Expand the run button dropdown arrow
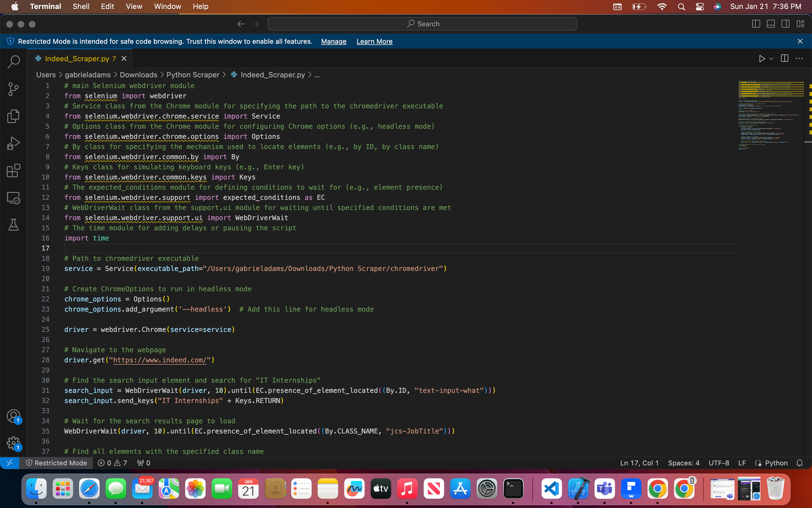 pyautogui.click(x=771, y=58)
